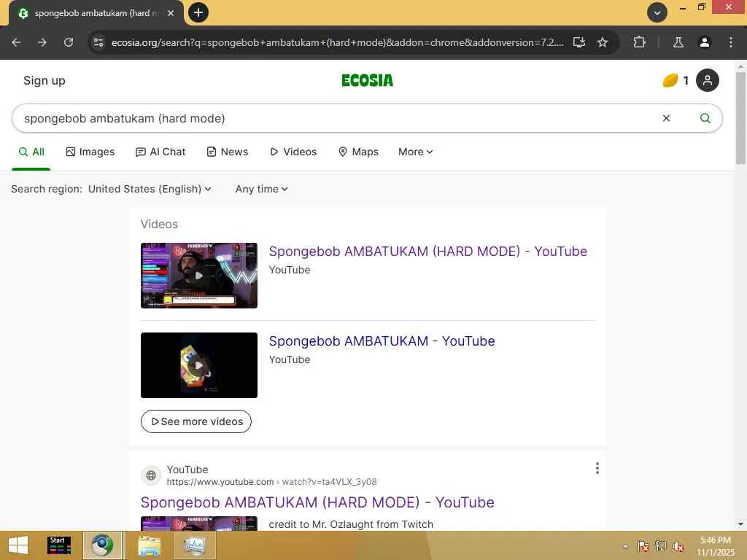Click the ECOSIA logo
The image size is (747, 560).
(x=368, y=80)
